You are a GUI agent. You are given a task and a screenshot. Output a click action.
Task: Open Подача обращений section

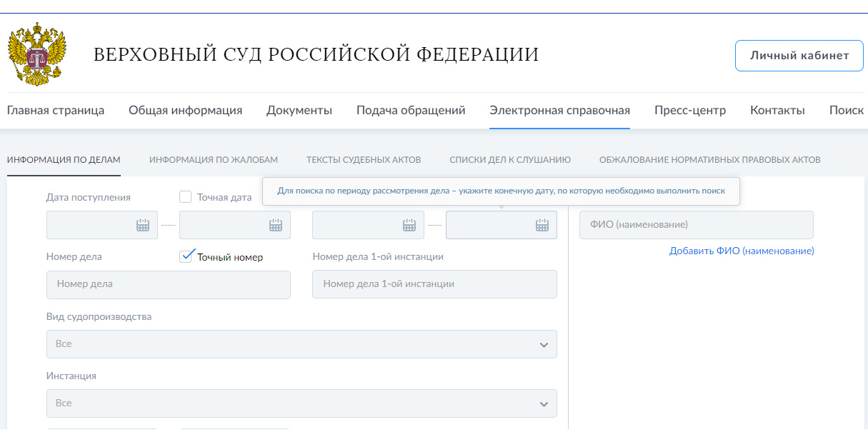tap(411, 110)
